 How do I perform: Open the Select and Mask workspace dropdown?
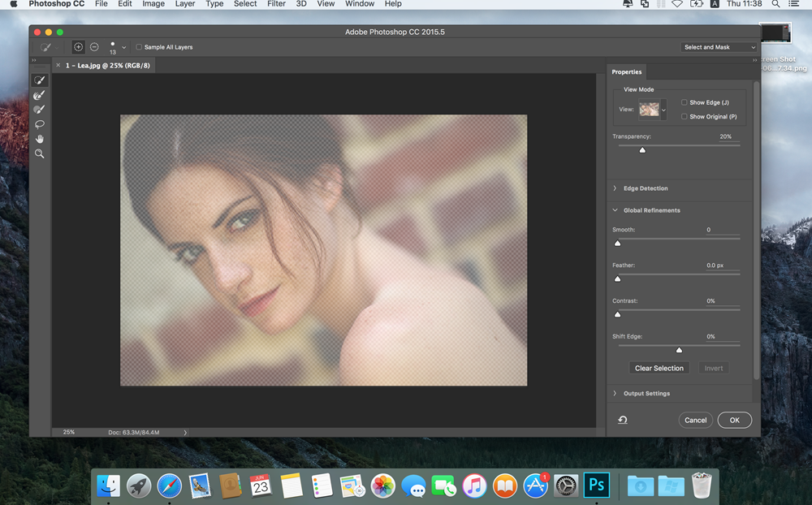(719, 47)
